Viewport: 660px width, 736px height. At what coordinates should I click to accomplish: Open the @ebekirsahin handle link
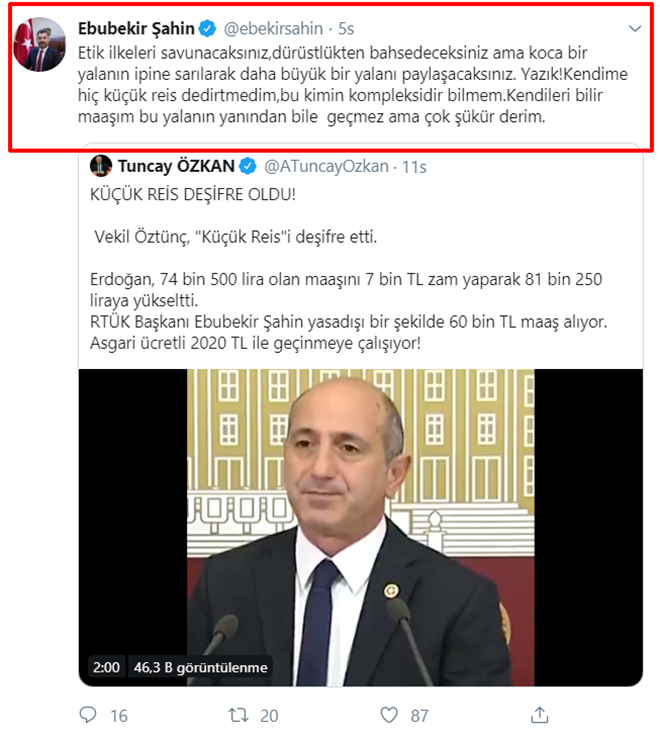click(x=273, y=29)
